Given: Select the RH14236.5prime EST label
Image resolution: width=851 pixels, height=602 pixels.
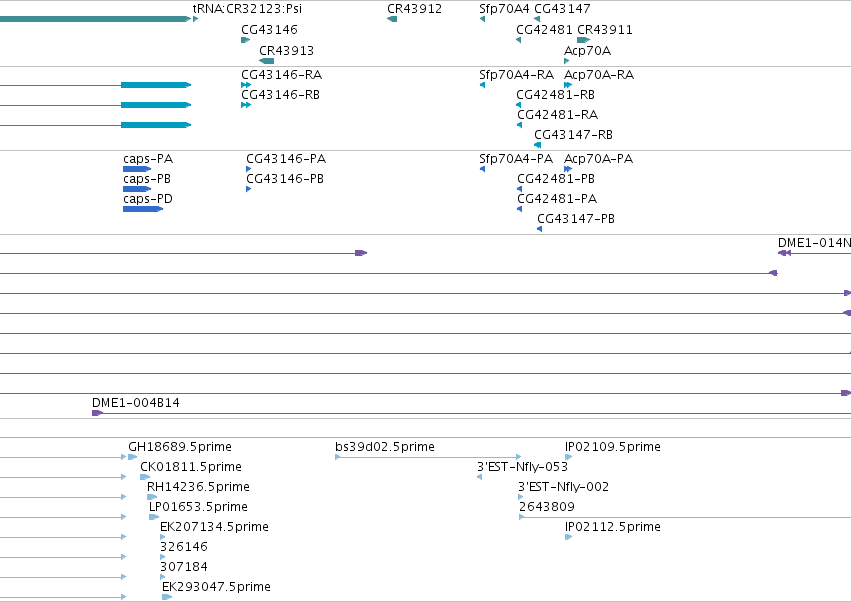Looking at the screenshot, I should [x=198, y=487].
